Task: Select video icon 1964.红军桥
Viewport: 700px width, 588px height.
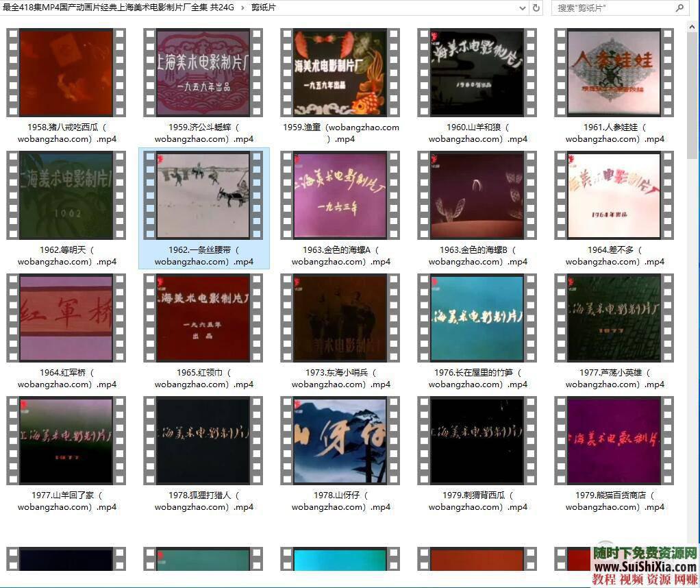Action: click(66, 318)
